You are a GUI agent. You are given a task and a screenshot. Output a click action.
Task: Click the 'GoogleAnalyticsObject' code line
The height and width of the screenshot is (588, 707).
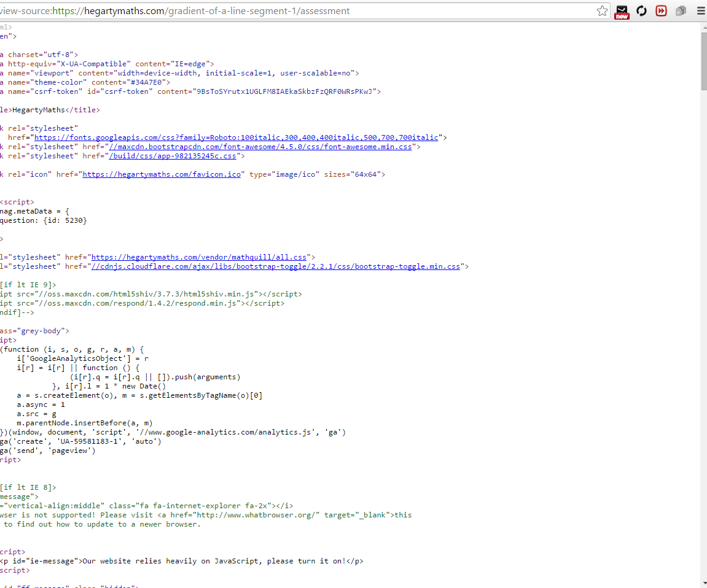click(x=82, y=358)
